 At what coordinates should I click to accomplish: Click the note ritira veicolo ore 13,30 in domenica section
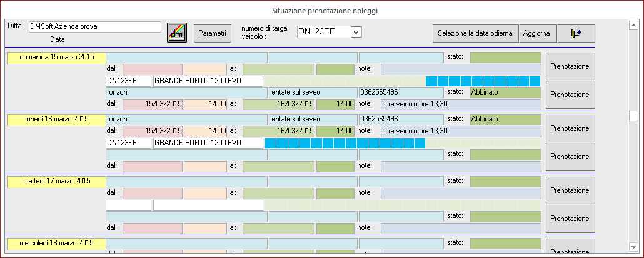tap(461, 105)
